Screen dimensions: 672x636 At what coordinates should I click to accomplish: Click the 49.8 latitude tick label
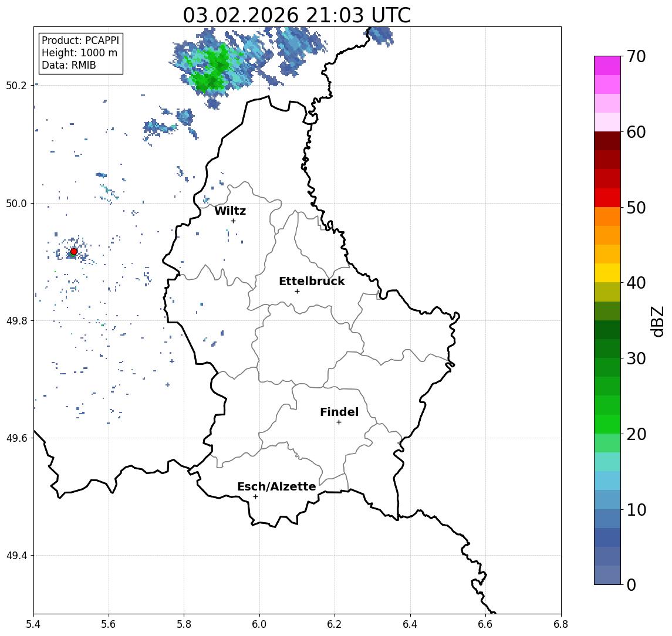click(x=16, y=320)
